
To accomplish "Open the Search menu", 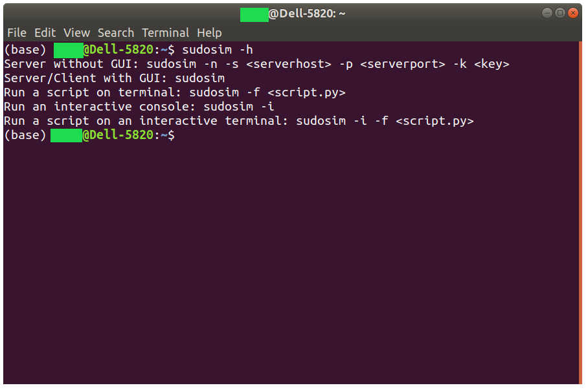I will click(x=115, y=32).
